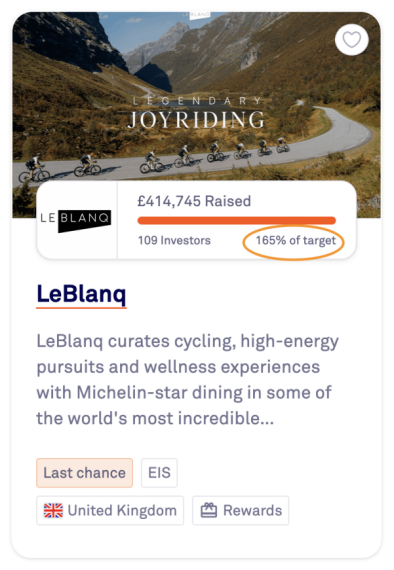Select the Last chance tag
The height and width of the screenshot is (570, 394).
point(84,473)
